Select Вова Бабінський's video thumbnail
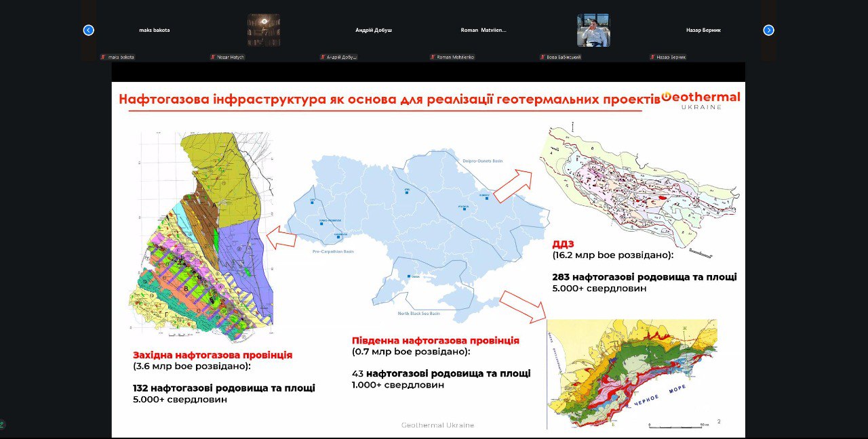This screenshot has width=868, height=439. (593, 30)
